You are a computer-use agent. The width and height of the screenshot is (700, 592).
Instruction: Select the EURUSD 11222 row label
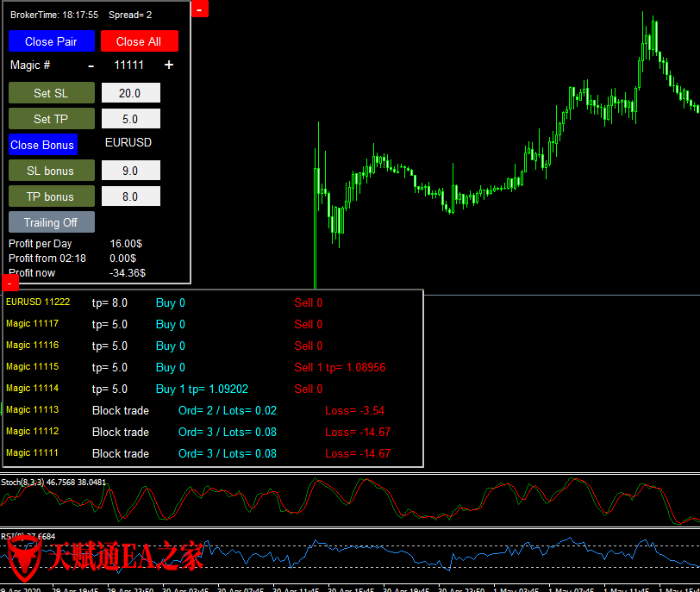tap(38, 302)
